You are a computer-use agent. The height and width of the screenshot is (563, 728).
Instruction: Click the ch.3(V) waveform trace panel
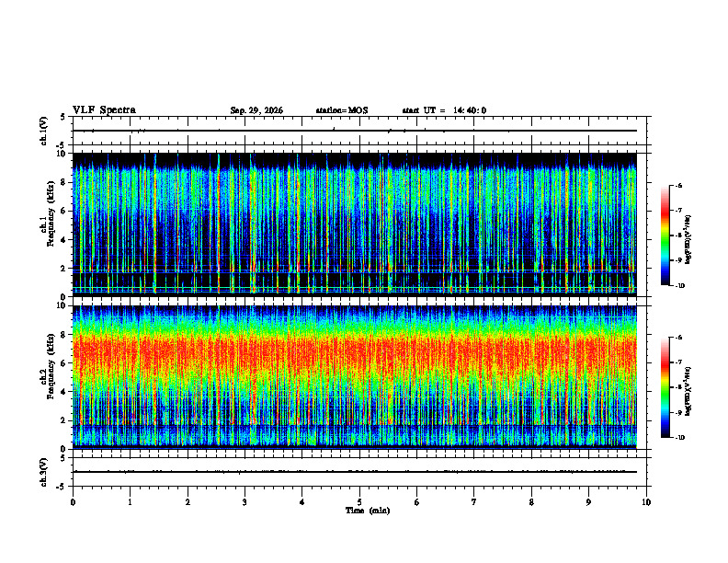click(355, 472)
